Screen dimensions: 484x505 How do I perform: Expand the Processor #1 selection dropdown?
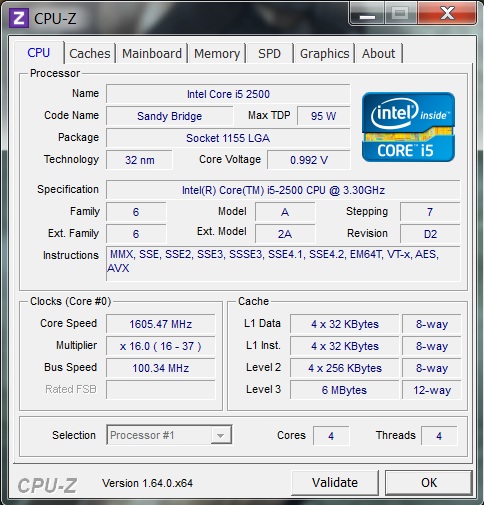pyautogui.click(x=220, y=435)
